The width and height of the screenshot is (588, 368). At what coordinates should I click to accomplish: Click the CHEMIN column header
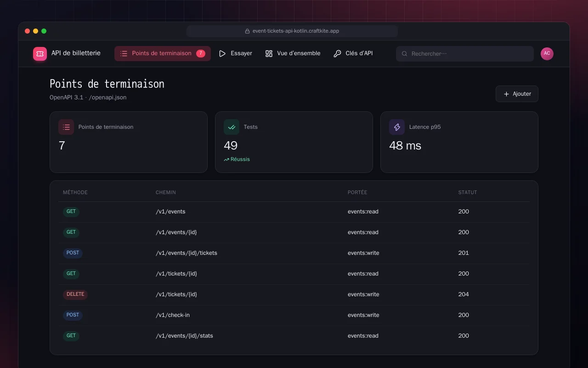click(166, 192)
